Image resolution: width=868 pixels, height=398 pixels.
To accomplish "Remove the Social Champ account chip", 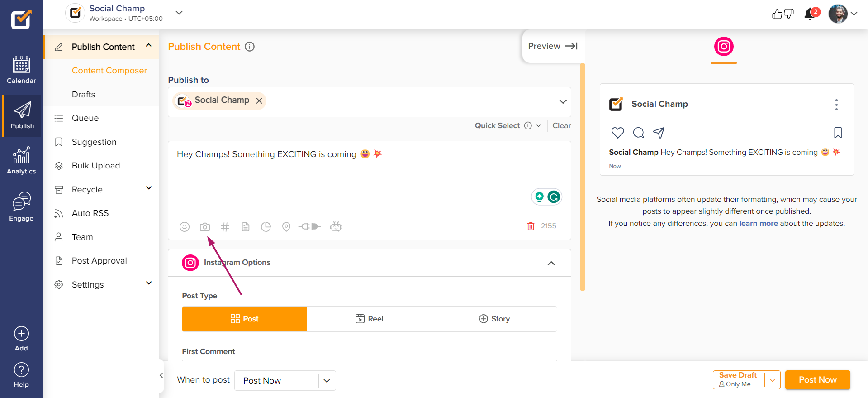I will [259, 101].
